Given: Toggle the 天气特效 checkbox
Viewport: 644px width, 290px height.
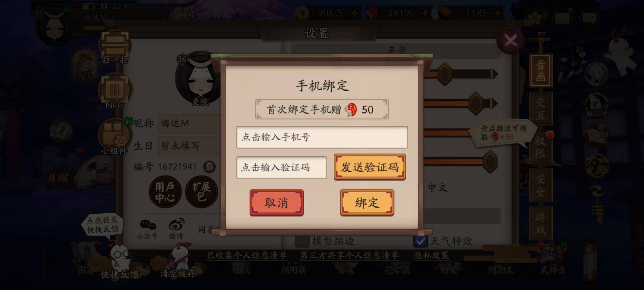Looking at the screenshot, I should 420,241.
